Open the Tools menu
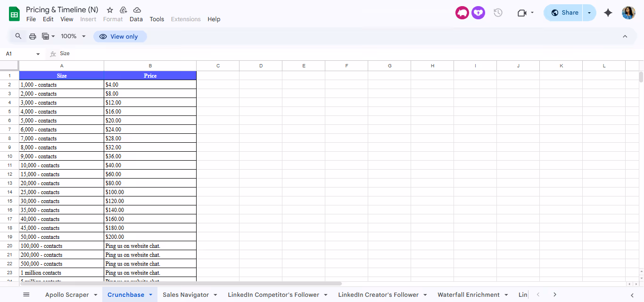644x302 pixels. click(157, 19)
